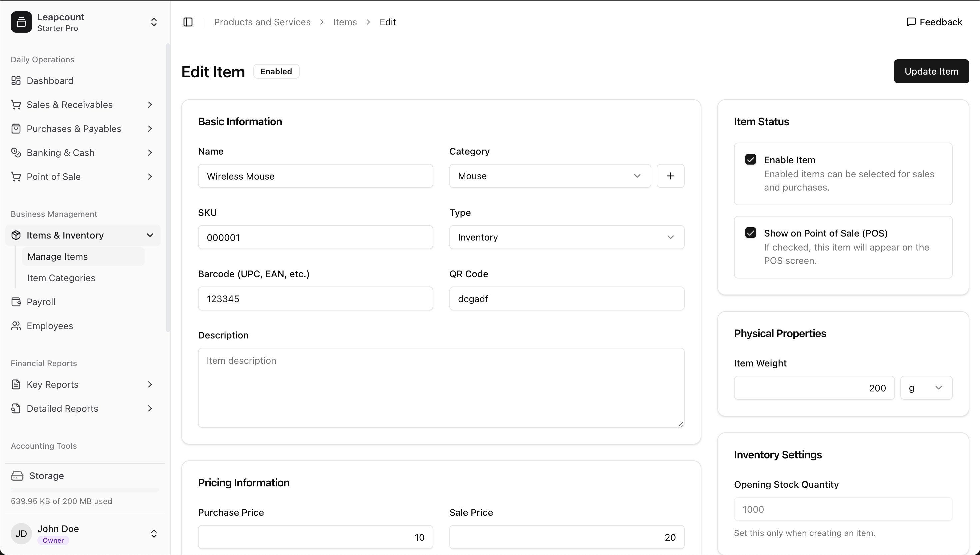The width and height of the screenshot is (980, 555).
Task: Click the Purchases & Payables bag icon
Action: [16, 129]
